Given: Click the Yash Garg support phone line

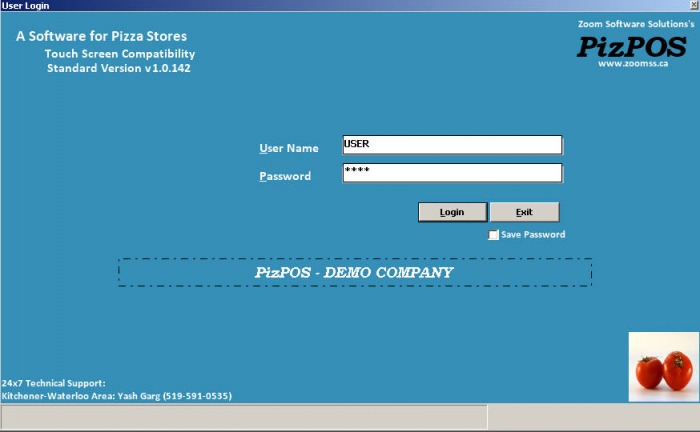Looking at the screenshot, I should (117, 396).
